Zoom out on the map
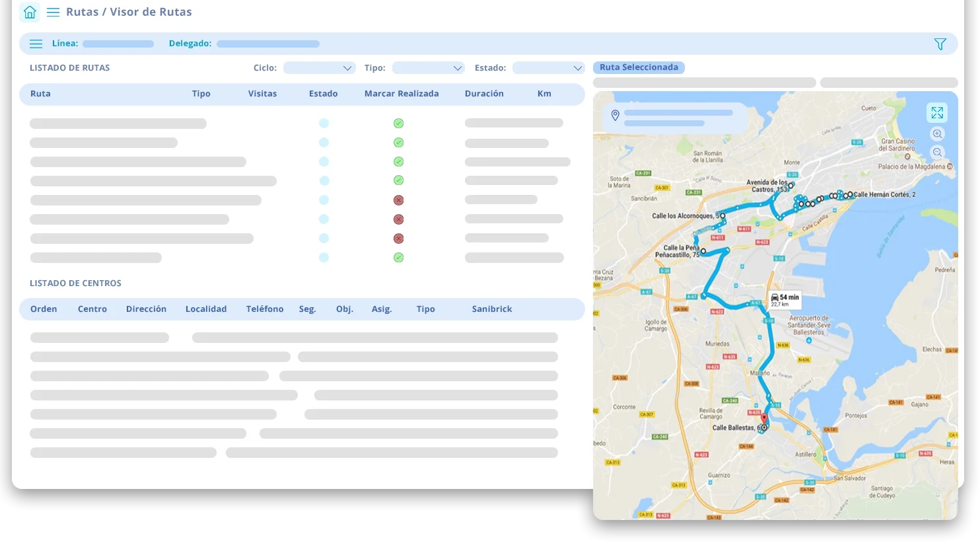The width and height of the screenshot is (980, 559). [x=937, y=153]
